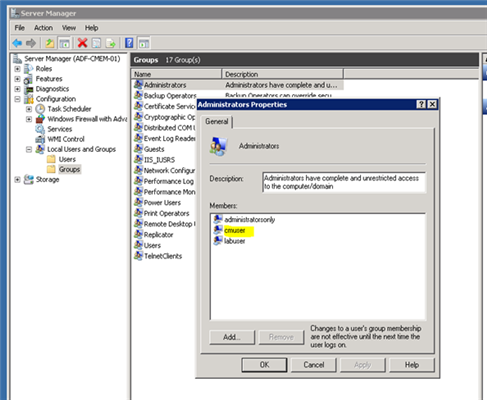Toggle the action pane toolbar icon

point(144,43)
